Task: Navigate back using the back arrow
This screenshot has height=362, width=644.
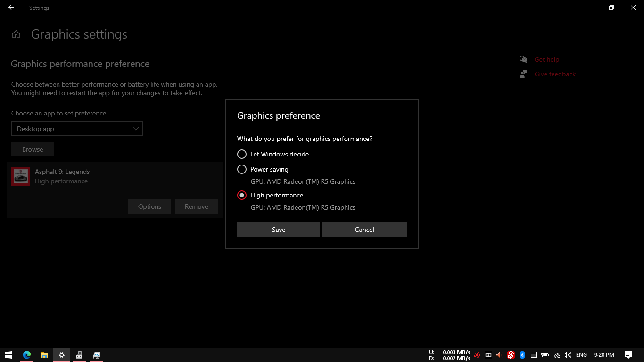Action: [x=11, y=8]
